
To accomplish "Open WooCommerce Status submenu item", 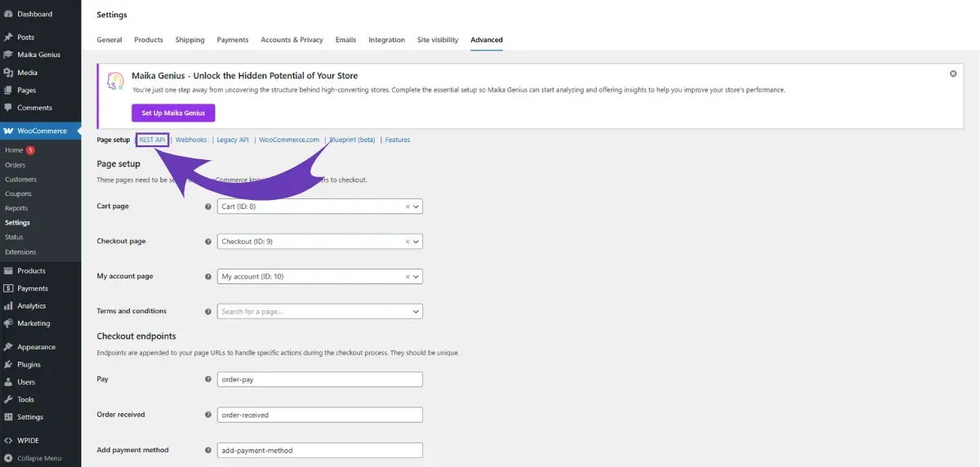I will [14, 237].
